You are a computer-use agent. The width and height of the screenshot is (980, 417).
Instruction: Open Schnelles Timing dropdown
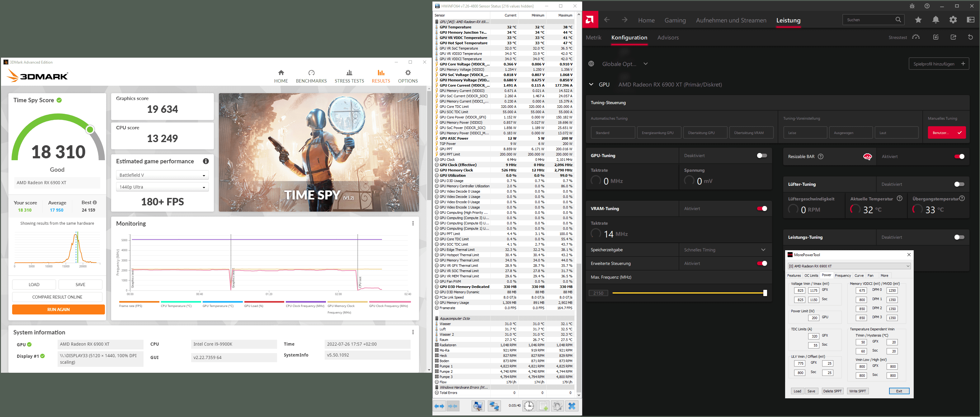point(725,250)
